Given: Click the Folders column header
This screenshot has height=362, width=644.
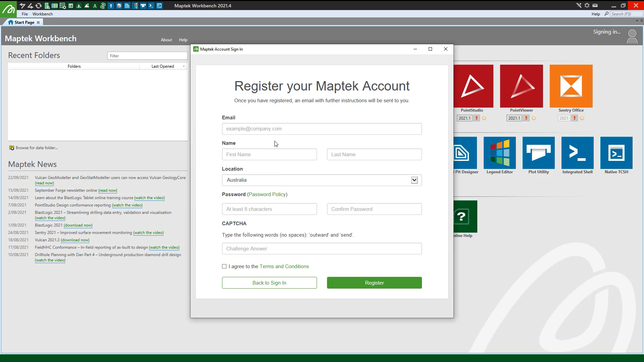Looking at the screenshot, I should tap(74, 66).
